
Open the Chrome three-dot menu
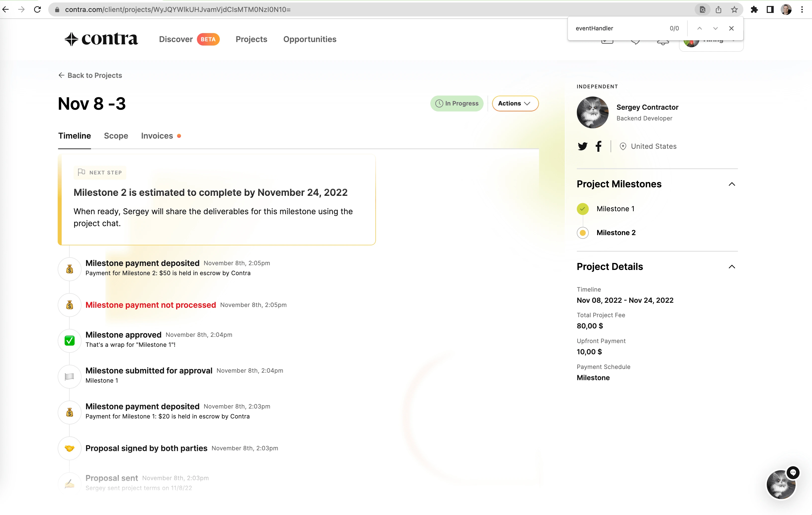tap(802, 9)
